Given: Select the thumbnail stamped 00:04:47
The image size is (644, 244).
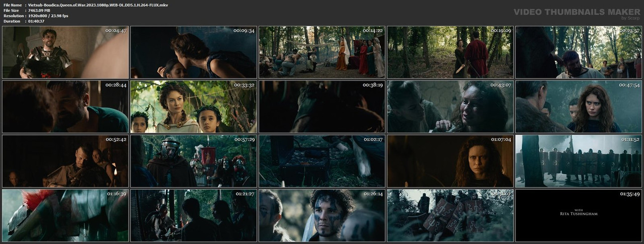Looking at the screenshot, I should 65,52.
